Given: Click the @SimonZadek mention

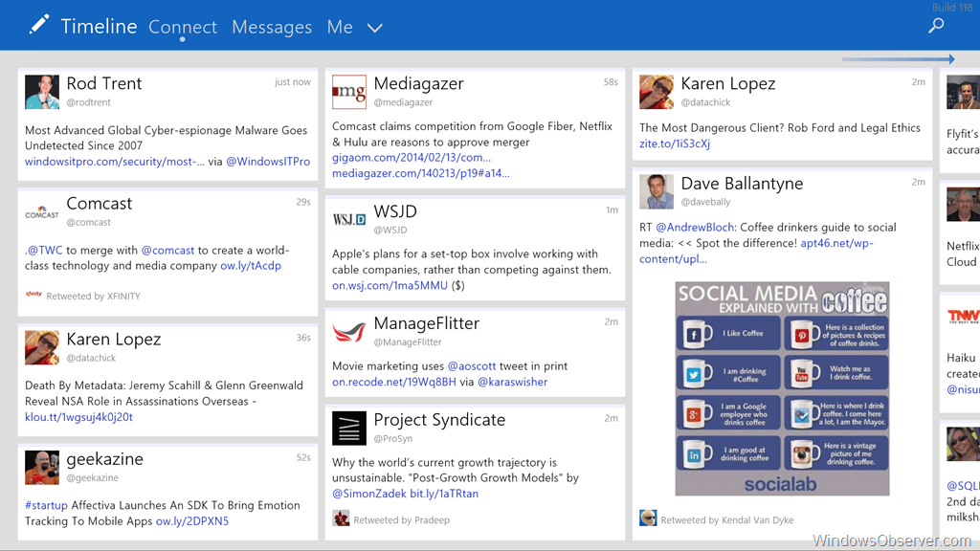Looking at the screenshot, I should pyautogui.click(x=369, y=494).
